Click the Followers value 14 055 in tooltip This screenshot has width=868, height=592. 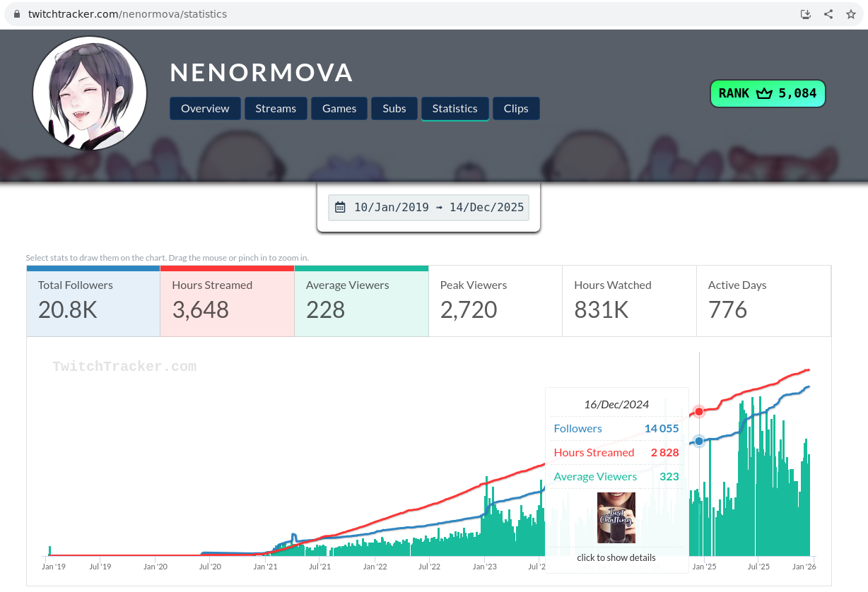tap(662, 428)
